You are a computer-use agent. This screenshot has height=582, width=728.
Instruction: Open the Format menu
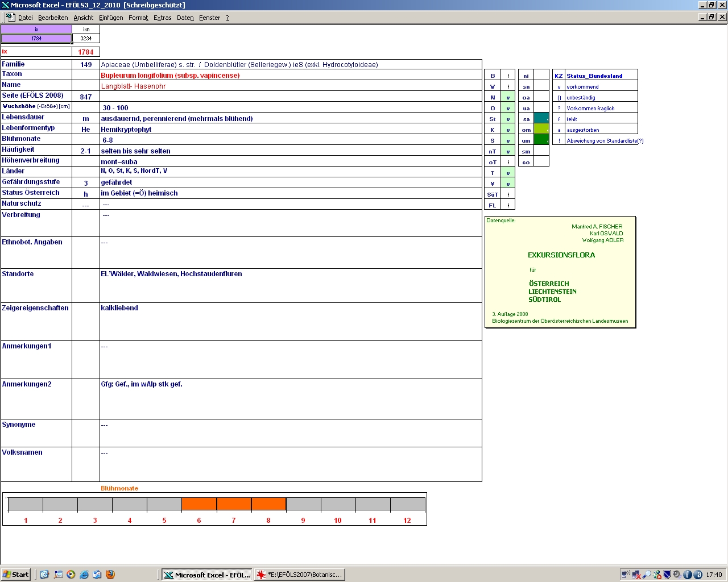(138, 18)
